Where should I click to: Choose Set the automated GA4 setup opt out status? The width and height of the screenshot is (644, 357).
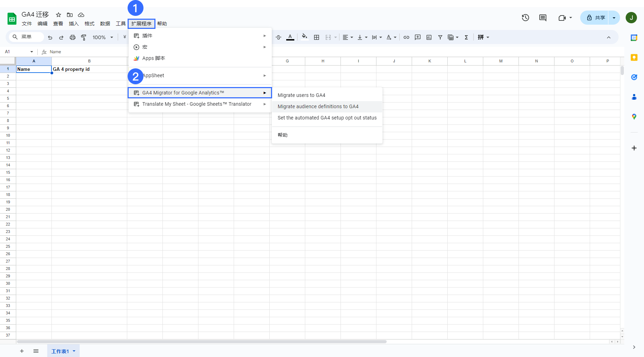point(327,118)
